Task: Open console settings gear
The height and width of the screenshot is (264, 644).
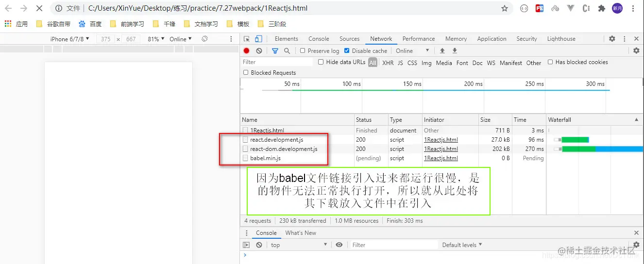Action: (x=636, y=245)
